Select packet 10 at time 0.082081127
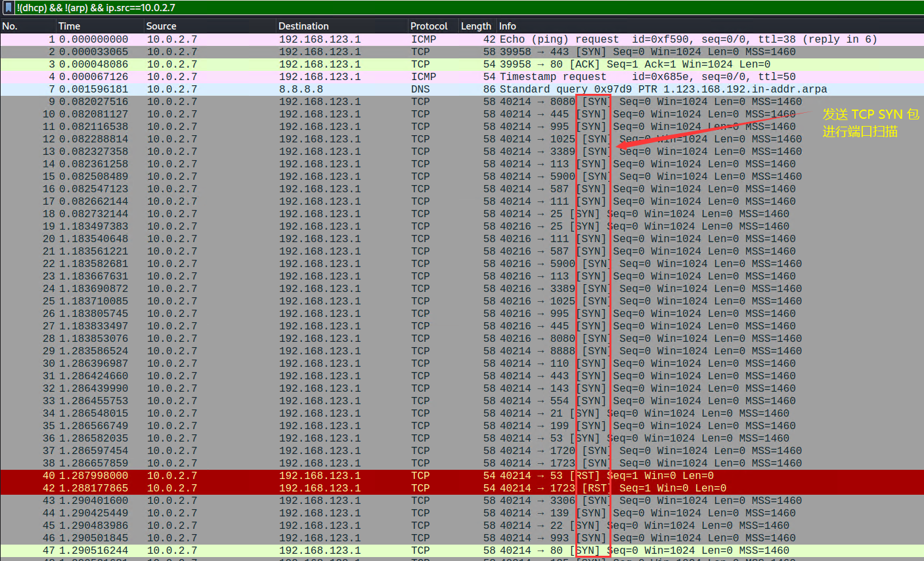This screenshot has height=561, width=924. tap(462, 114)
